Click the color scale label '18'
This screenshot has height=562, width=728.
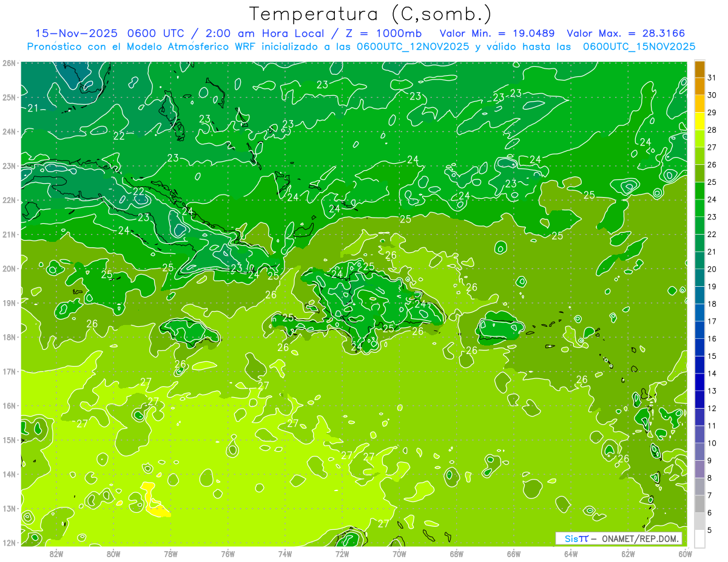pos(712,304)
